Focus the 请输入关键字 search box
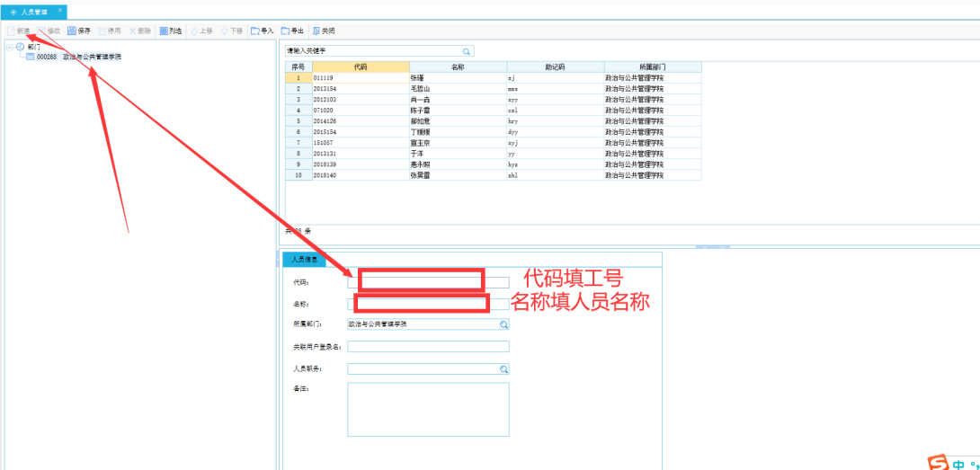This screenshot has width=980, height=470. 373,52
